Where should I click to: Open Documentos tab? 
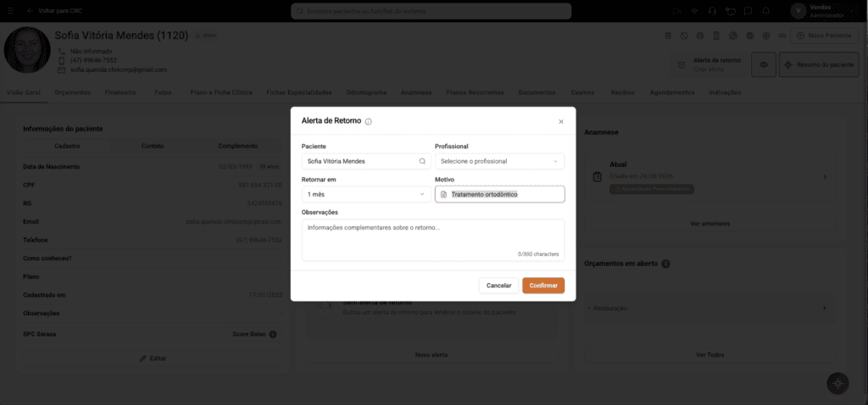pos(537,92)
